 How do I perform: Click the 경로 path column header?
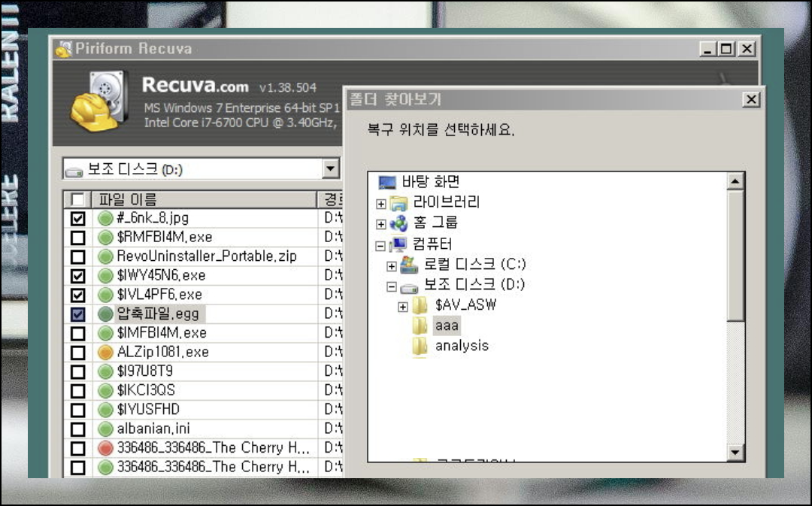[x=330, y=199]
